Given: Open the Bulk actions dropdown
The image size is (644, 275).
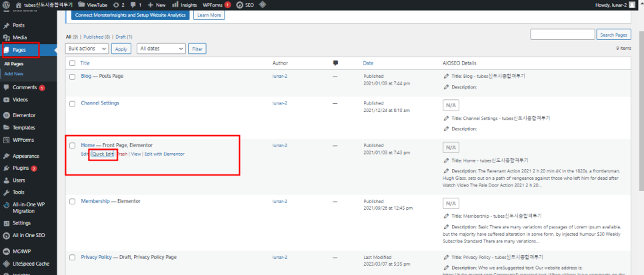Looking at the screenshot, I should click(87, 49).
